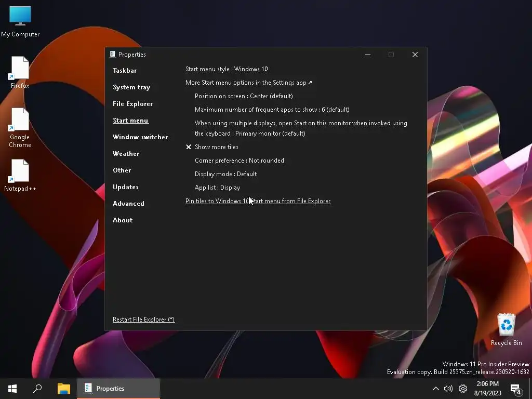Open the Advanced section
The width and height of the screenshot is (532, 399).
pyautogui.click(x=128, y=204)
